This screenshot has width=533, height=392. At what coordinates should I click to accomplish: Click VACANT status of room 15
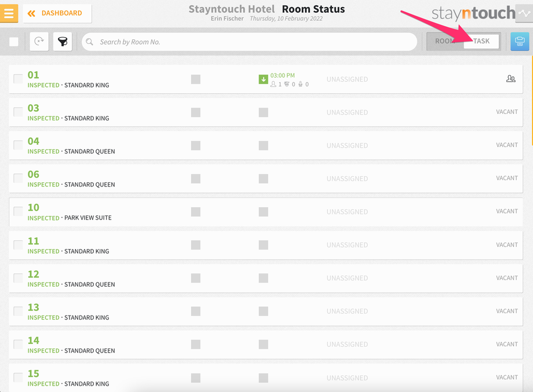tap(507, 378)
